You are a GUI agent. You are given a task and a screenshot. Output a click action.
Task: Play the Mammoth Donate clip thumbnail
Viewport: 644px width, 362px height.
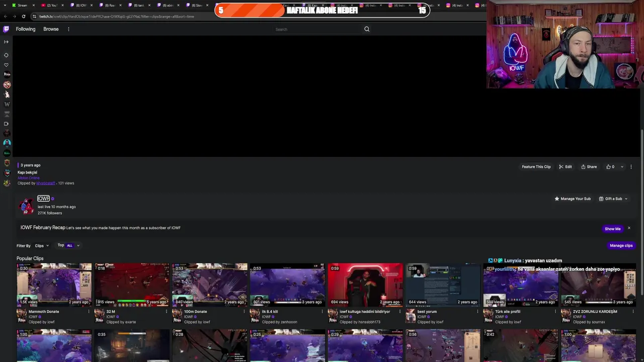[54, 285]
